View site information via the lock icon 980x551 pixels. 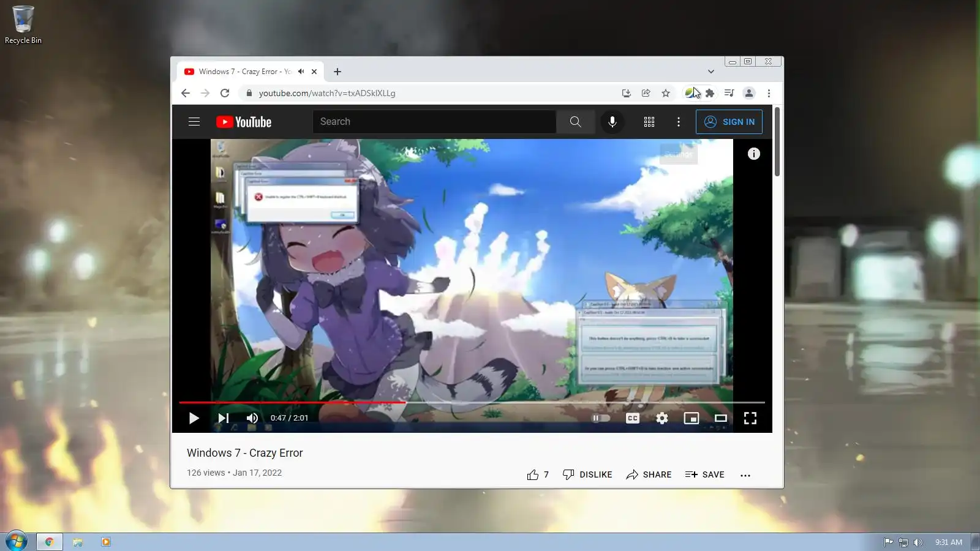(249, 93)
